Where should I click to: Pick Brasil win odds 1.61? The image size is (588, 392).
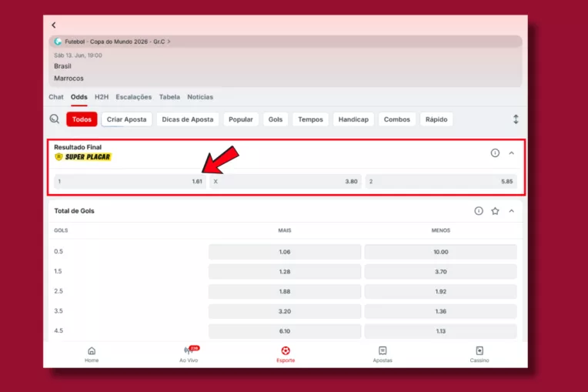[x=130, y=182]
